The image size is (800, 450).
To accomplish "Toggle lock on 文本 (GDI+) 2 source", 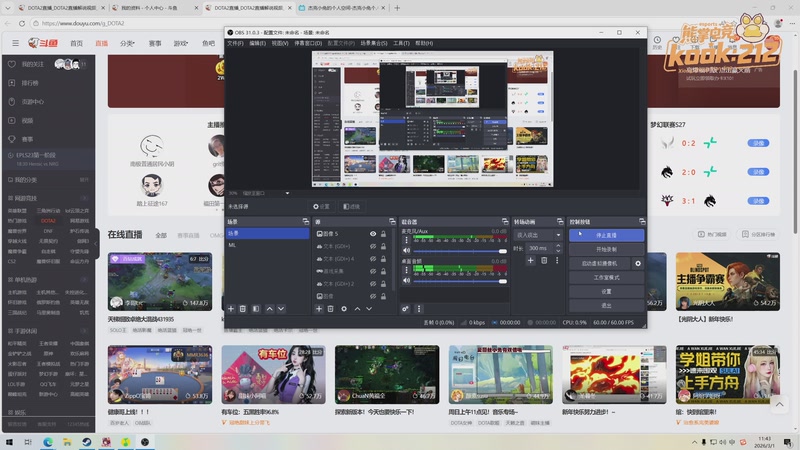I will click(x=383, y=284).
